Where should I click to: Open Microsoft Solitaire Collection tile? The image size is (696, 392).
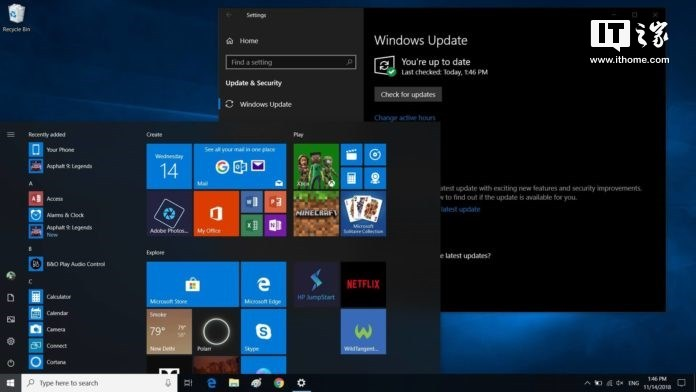(363, 214)
